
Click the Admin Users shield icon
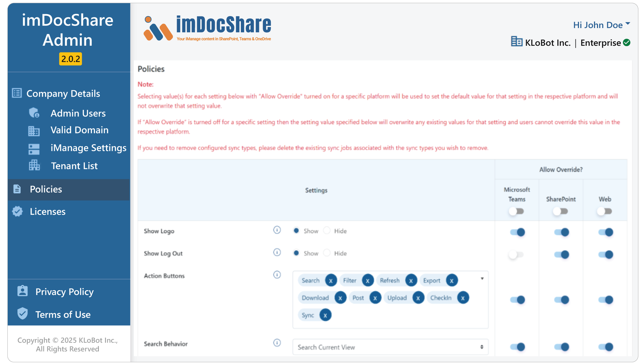tap(34, 113)
